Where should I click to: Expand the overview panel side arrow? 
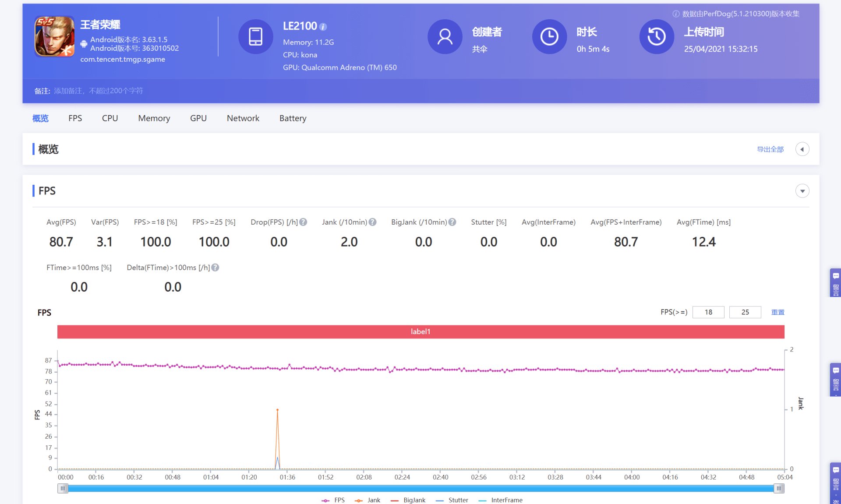[x=802, y=149]
